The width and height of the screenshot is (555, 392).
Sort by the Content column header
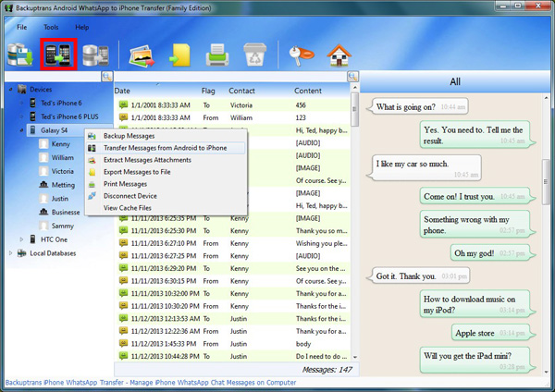click(x=308, y=91)
